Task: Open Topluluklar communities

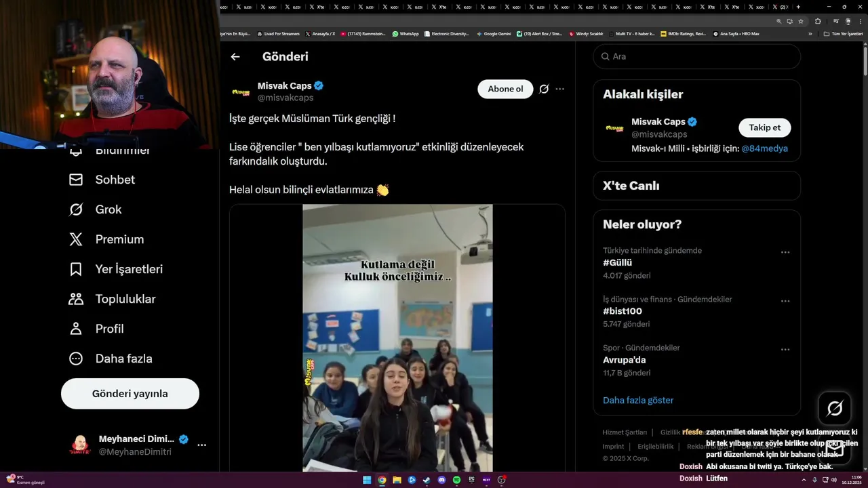Action: pos(113,299)
